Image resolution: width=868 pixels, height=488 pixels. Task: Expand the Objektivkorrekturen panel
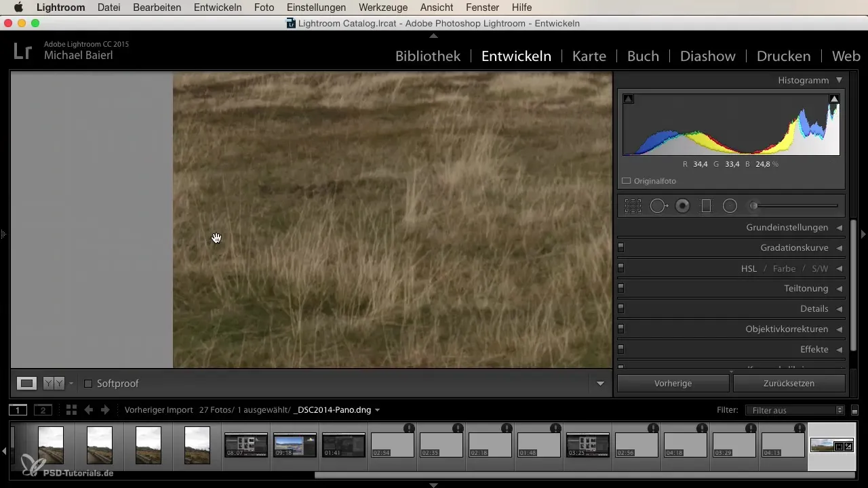point(839,329)
